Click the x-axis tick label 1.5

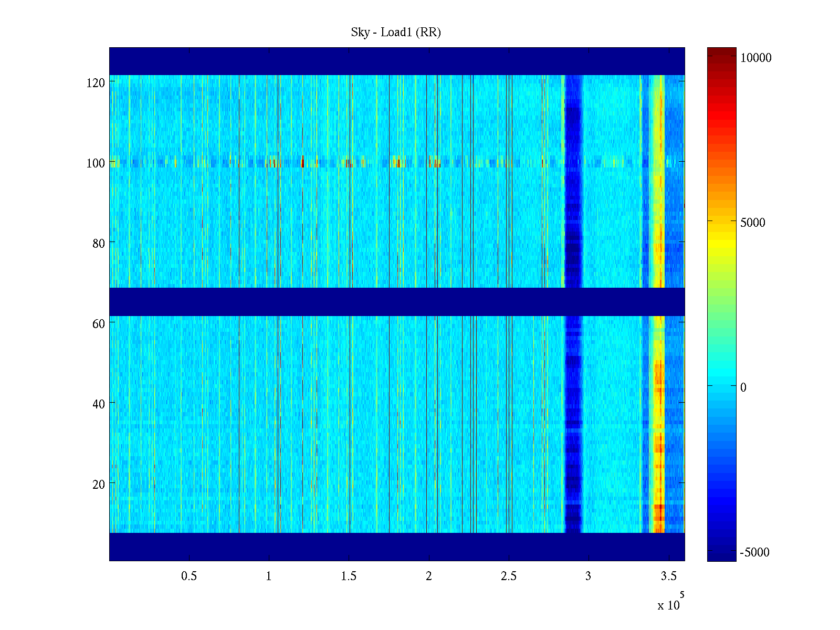pos(349,576)
